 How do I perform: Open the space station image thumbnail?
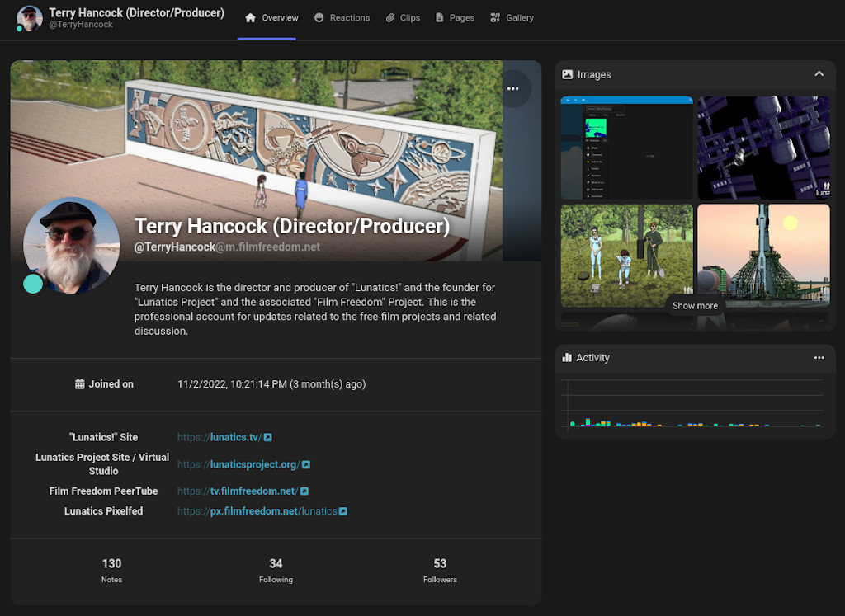763,148
